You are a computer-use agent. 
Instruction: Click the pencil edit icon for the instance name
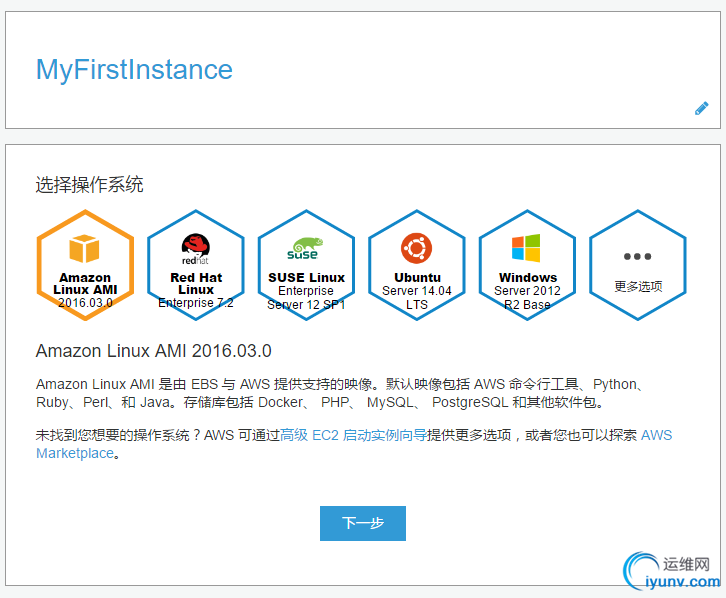pos(701,108)
